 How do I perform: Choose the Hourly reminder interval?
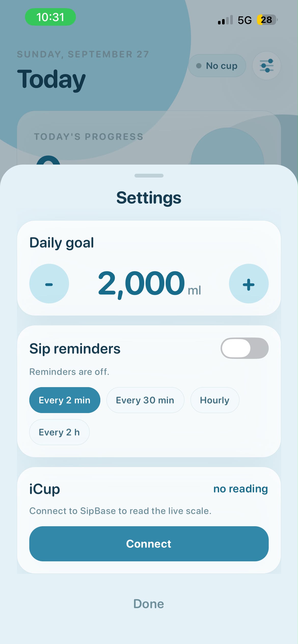pyautogui.click(x=215, y=400)
